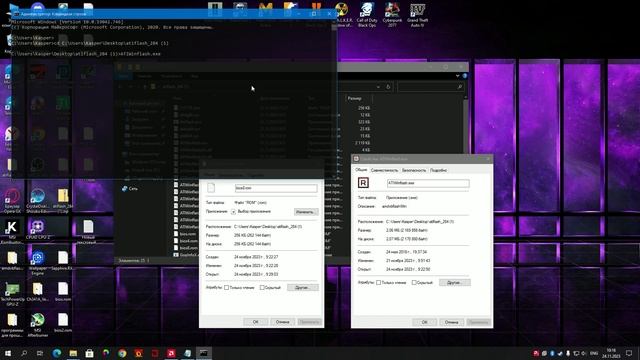Open Call of Duty Black Ops shortcut
640x360 pixels.
367,15
